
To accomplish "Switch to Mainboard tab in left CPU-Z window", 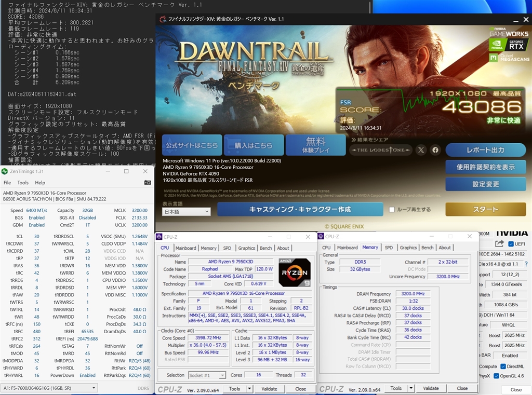I will coord(185,248).
